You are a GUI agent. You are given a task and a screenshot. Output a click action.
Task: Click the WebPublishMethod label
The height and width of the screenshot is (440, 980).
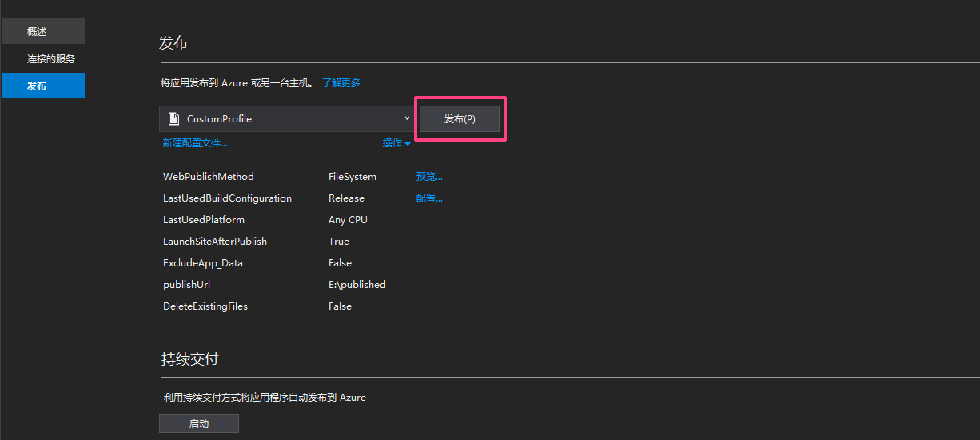pyautogui.click(x=209, y=177)
